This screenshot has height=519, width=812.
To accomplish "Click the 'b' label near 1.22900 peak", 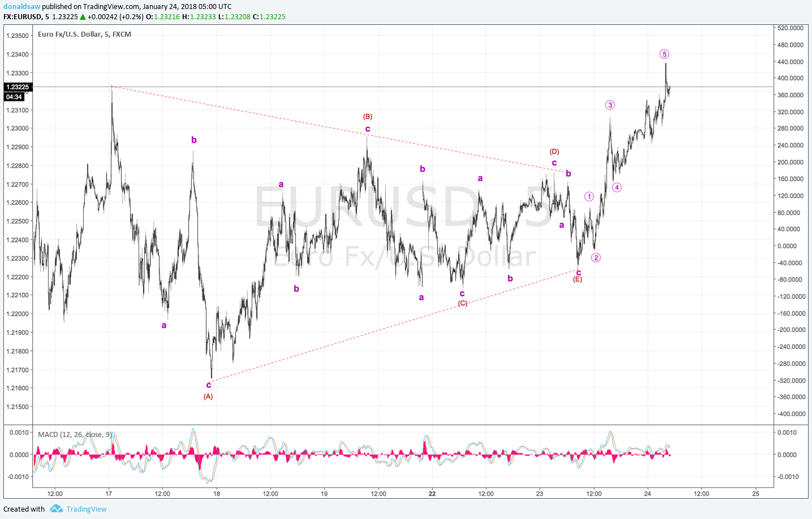I will click(x=194, y=140).
